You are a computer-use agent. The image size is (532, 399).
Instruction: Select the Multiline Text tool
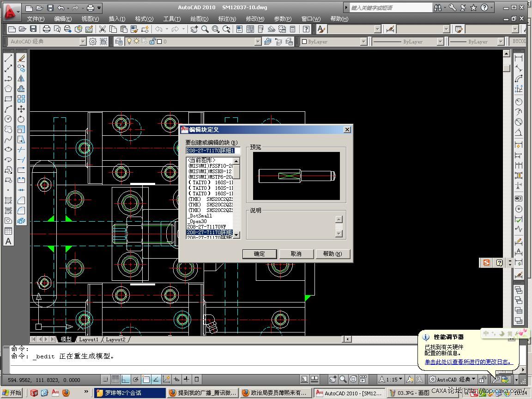click(x=8, y=241)
